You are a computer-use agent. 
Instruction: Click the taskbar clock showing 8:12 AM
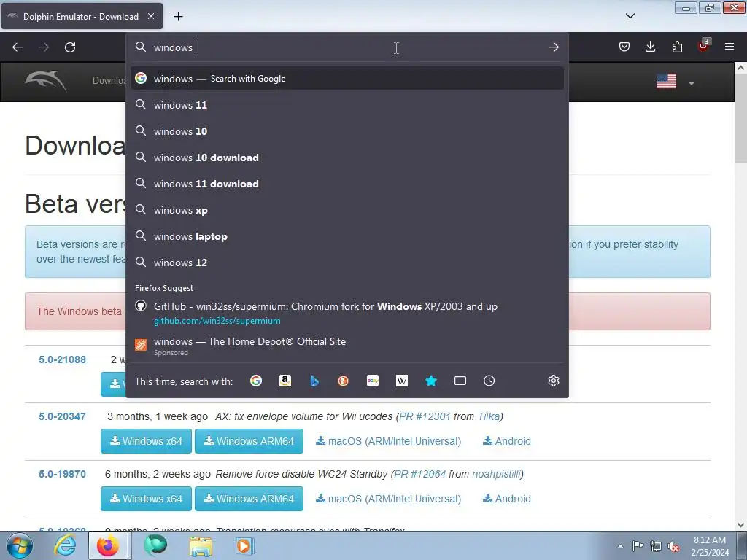(x=710, y=546)
